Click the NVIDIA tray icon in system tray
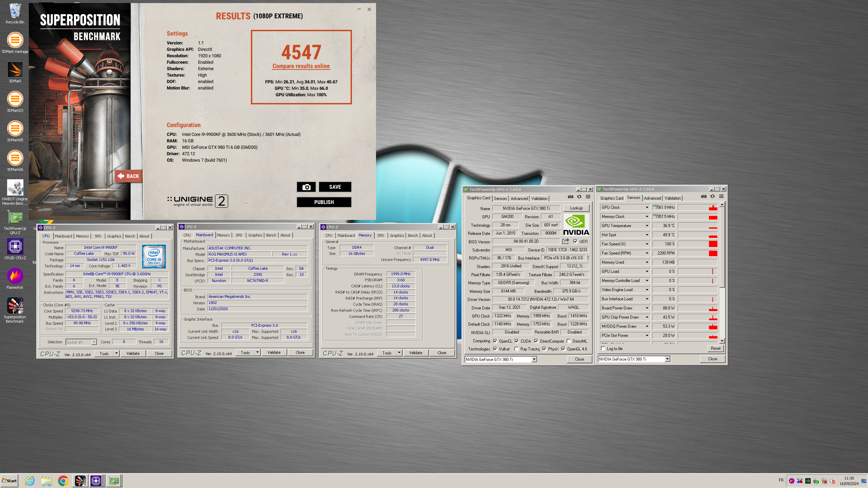The width and height of the screenshot is (868, 488). [808, 481]
